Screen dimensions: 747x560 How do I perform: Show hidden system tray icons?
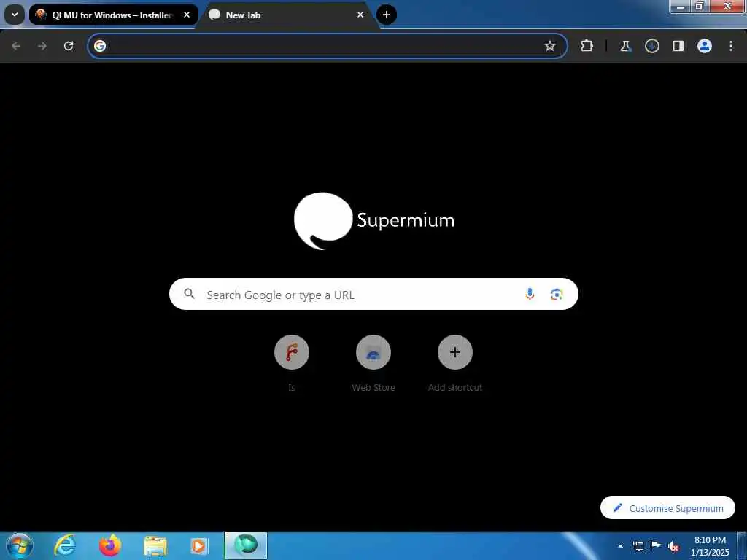(x=620, y=546)
